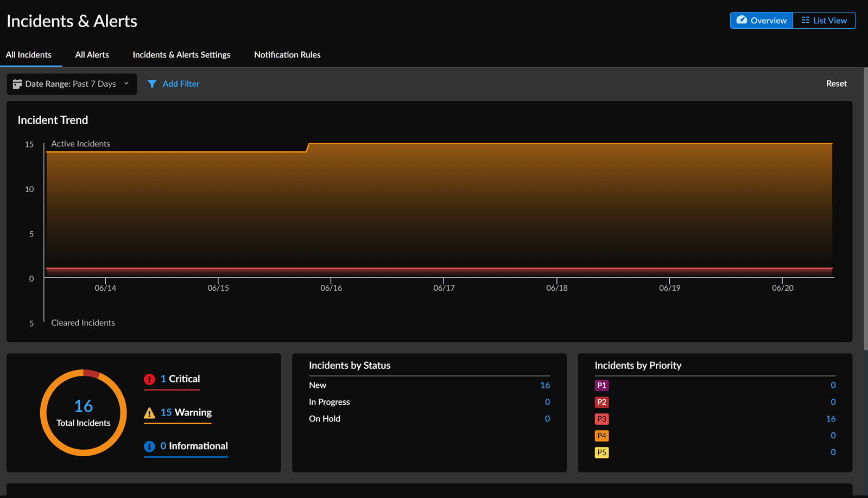868x498 pixels.
Task: Click the funnel filter icon
Action: (152, 84)
